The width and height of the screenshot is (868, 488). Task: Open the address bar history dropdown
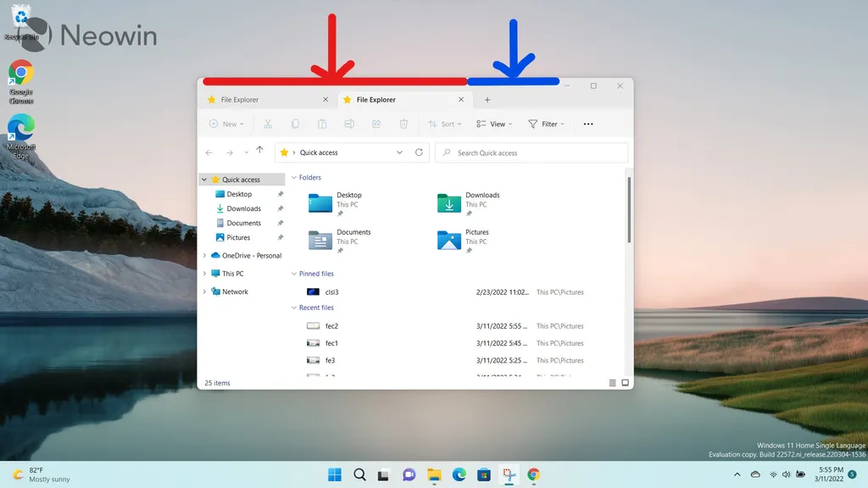(400, 152)
